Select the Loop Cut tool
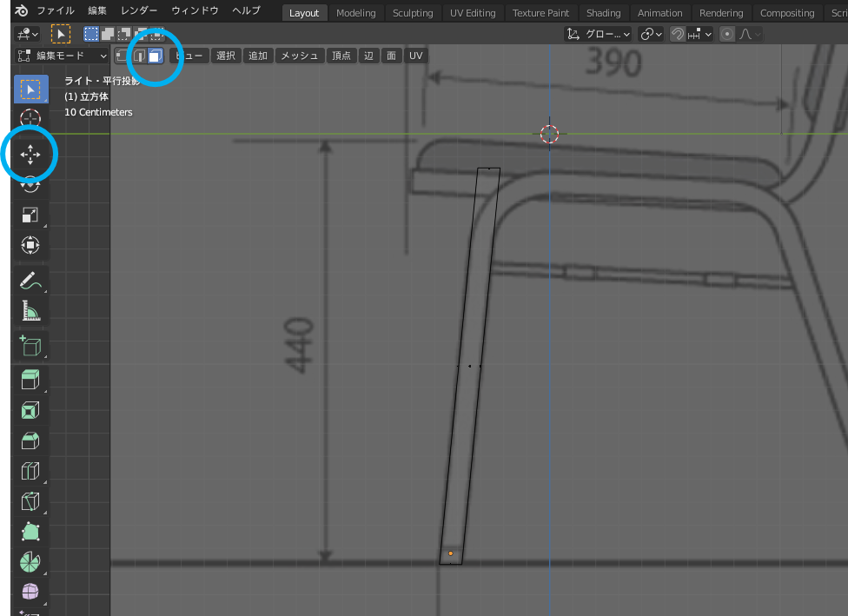This screenshot has height=616, width=848. pos(30,471)
